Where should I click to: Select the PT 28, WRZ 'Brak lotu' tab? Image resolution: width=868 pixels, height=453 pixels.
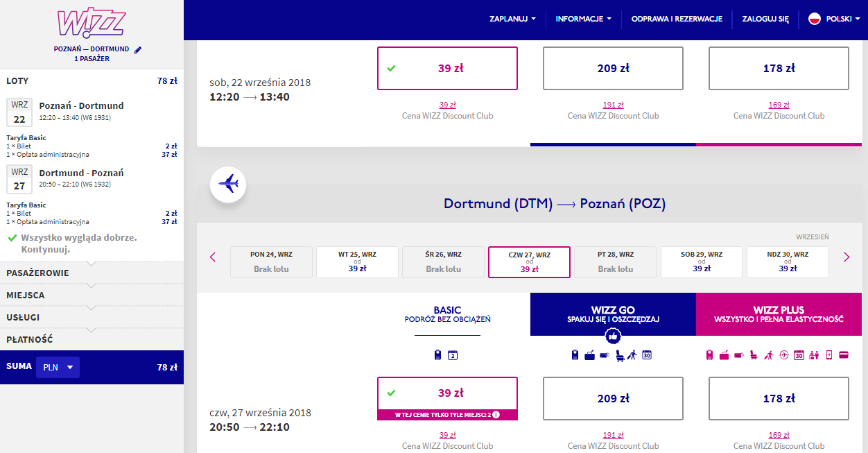click(x=616, y=262)
